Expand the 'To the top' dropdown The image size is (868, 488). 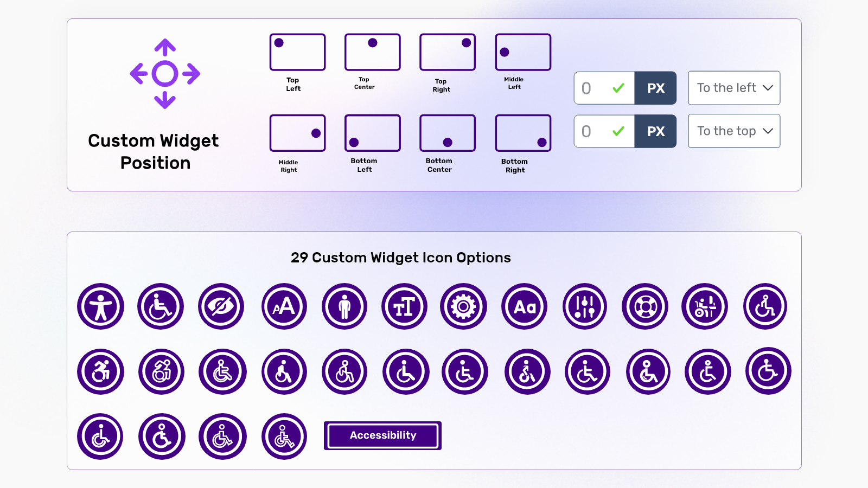(734, 131)
